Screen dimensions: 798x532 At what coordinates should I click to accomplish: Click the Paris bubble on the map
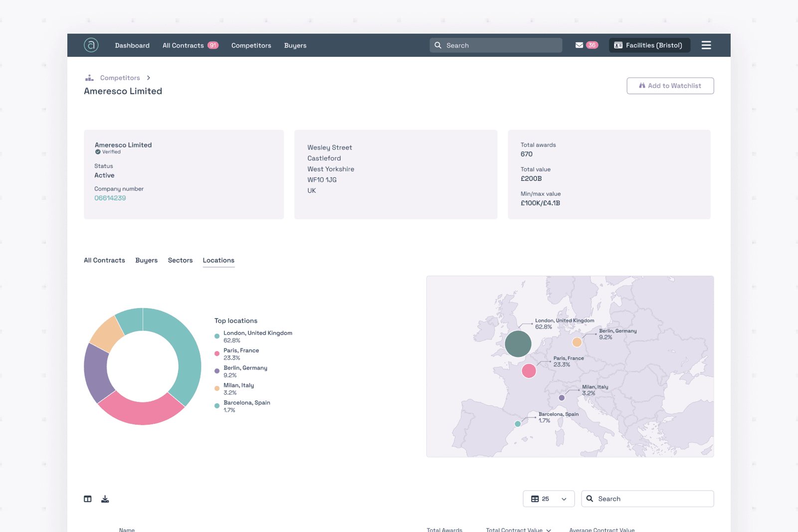[x=529, y=371]
